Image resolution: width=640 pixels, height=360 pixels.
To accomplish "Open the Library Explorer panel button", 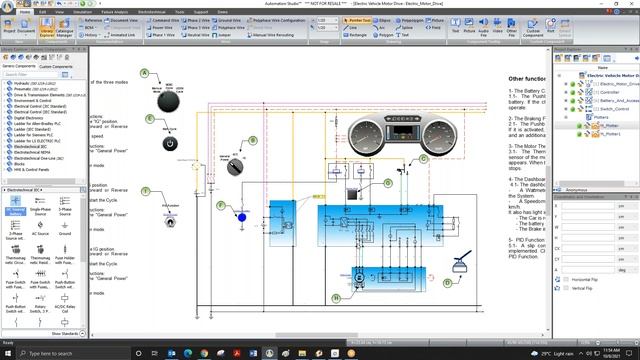I will (x=47, y=27).
